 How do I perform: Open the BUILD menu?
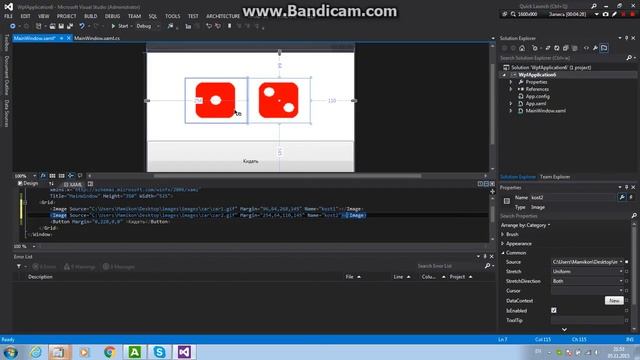click(x=91, y=16)
